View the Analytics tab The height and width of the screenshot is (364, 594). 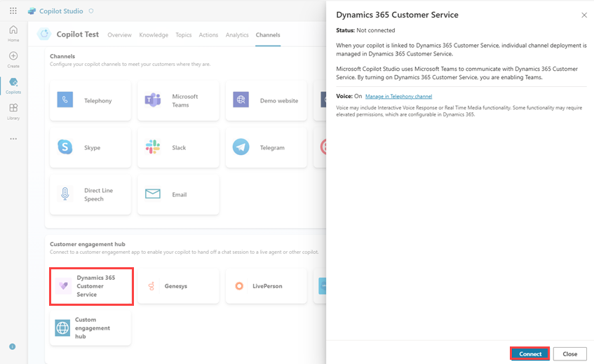[237, 35]
